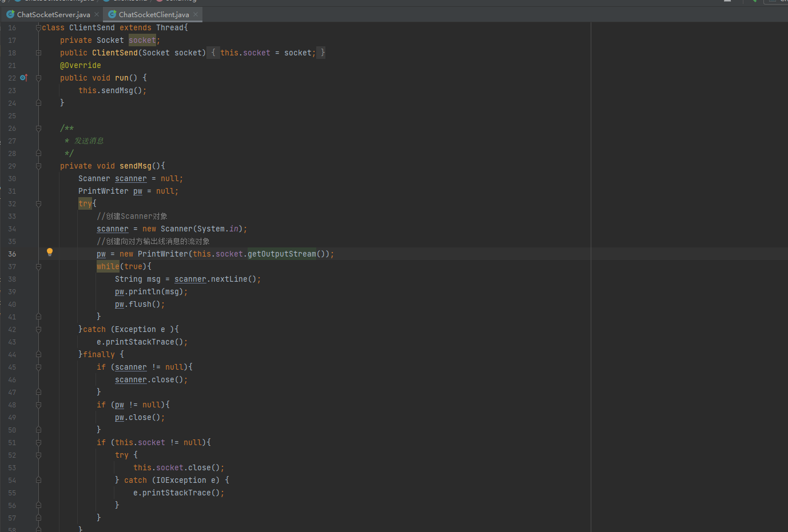Image resolution: width=788 pixels, height=532 pixels.
Task: Collapse the while(true) loop fold marker at line 37
Action: 38,266
